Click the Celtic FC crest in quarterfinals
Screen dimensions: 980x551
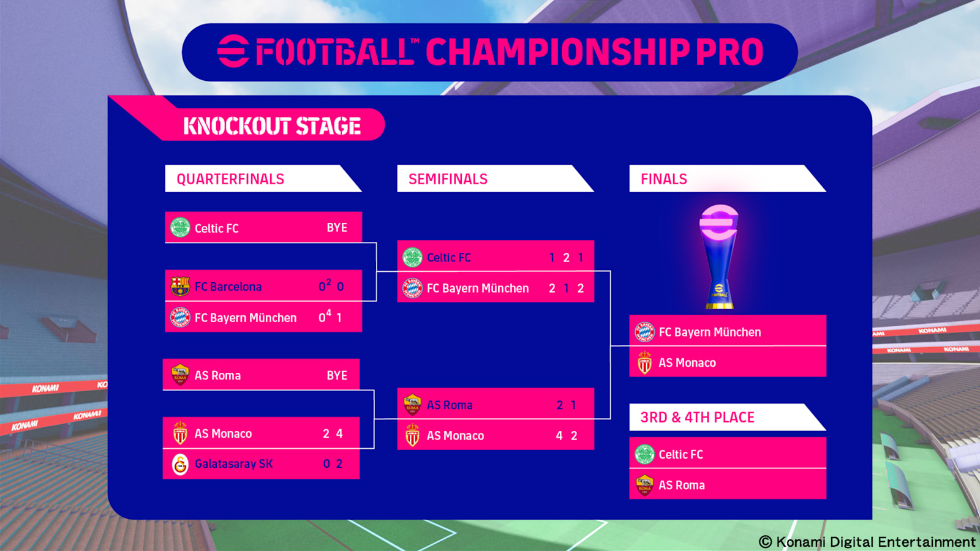(180, 228)
